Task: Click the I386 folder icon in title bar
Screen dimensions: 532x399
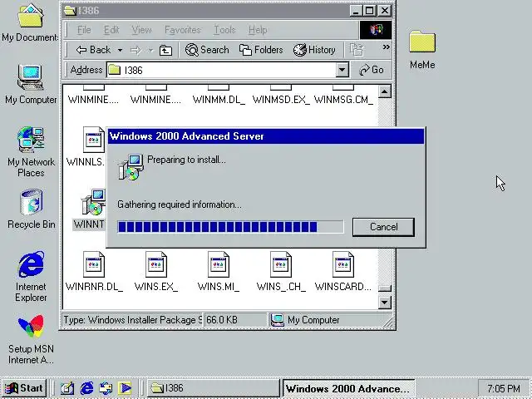Action: 70,11
